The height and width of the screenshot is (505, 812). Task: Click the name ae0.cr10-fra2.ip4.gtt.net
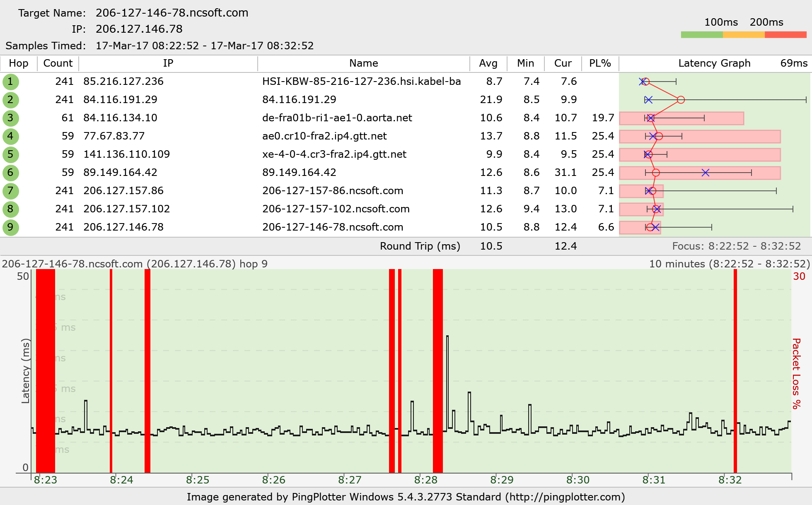pos(324,136)
